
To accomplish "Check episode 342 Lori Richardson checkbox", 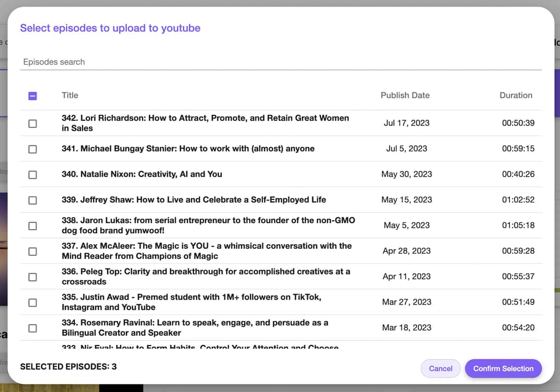I will pyautogui.click(x=32, y=124).
